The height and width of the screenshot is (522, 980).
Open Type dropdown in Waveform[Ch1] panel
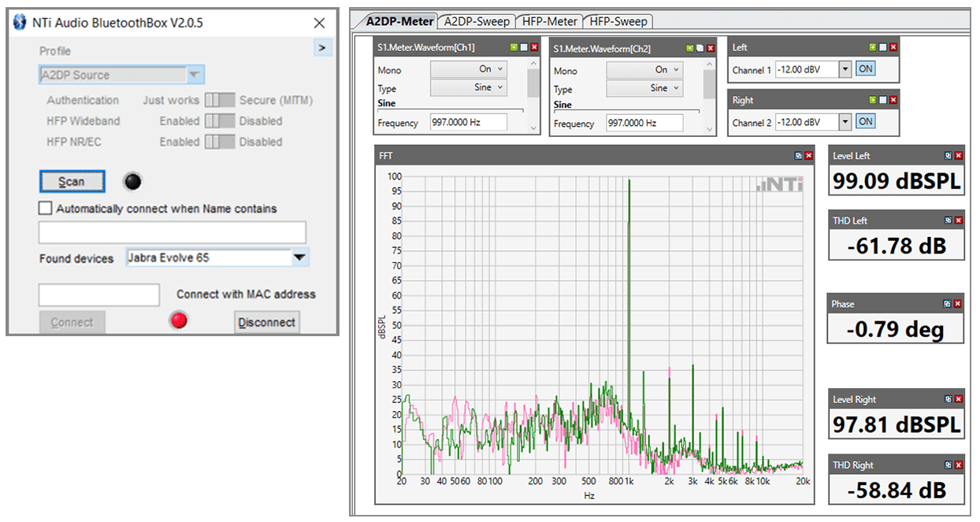coord(468,87)
